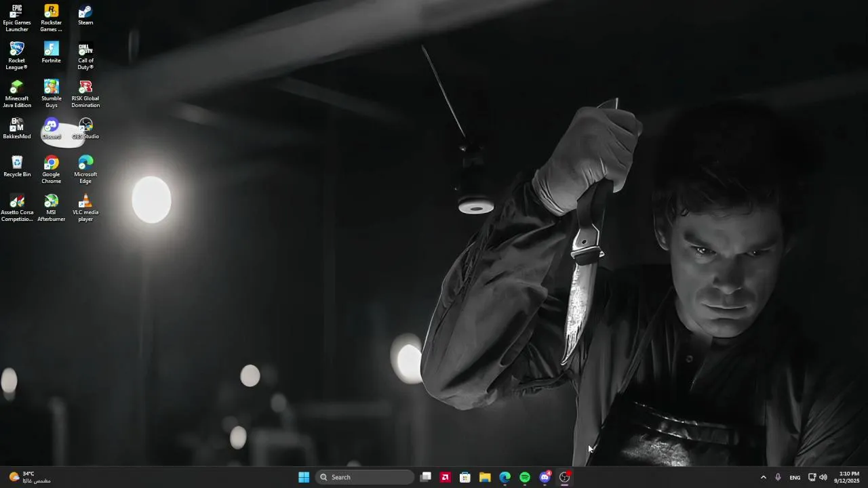The height and width of the screenshot is (488, 868).
Task: Open File Explorer from the taskbar
Action: coord(485,477)
